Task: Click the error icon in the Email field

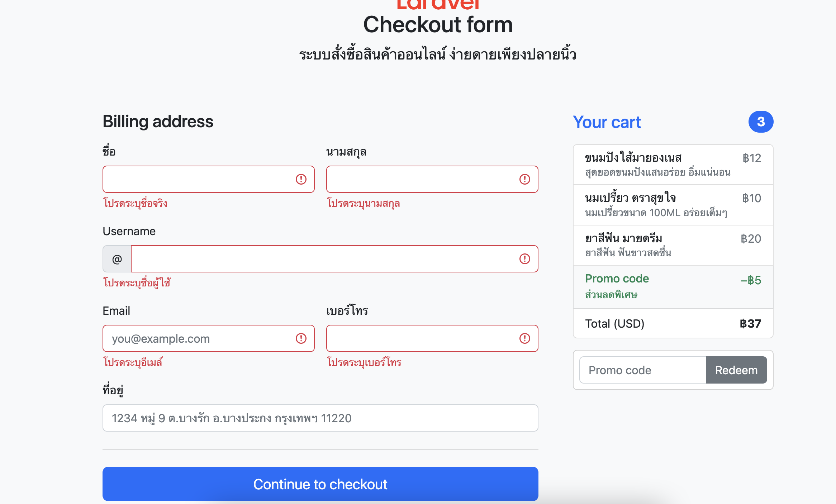Action: (x=300, y=338)
